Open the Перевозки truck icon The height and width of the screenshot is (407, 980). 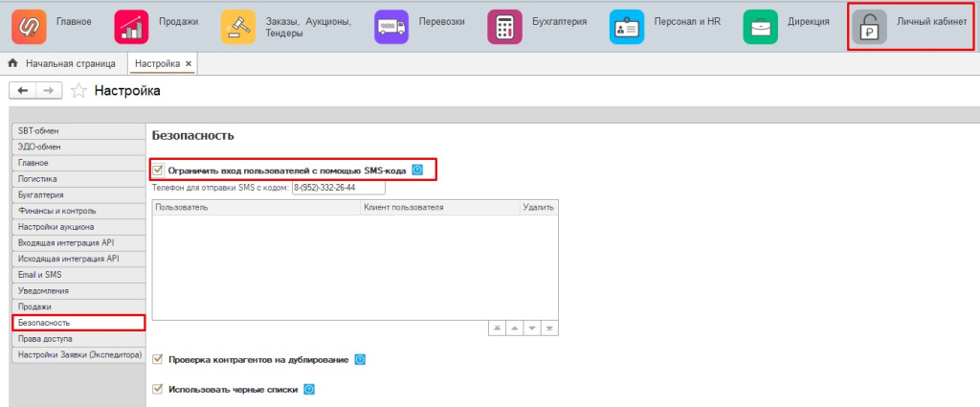(391, 27)
